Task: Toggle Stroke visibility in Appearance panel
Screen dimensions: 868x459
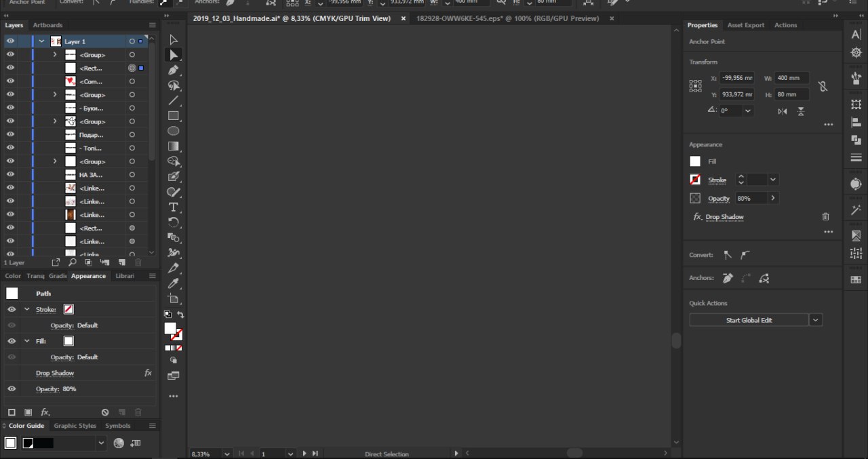Action: point(12,309)
